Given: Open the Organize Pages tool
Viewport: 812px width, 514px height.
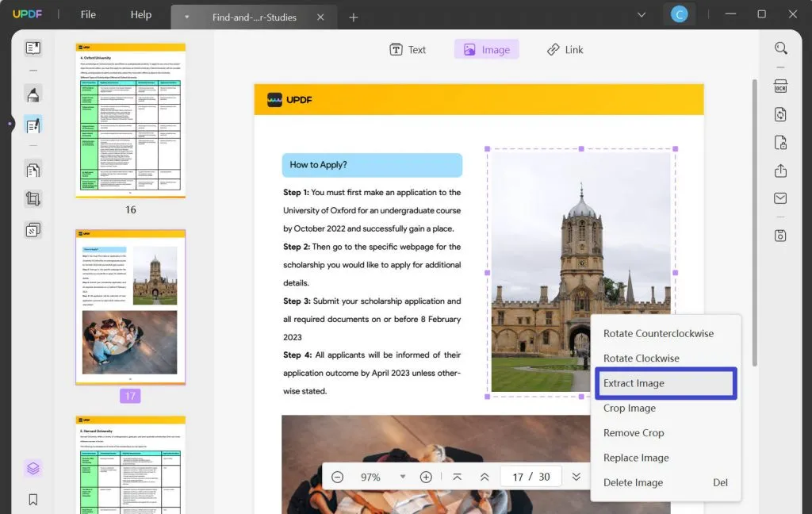Looking at the screenshot, I should coord(33,169).
